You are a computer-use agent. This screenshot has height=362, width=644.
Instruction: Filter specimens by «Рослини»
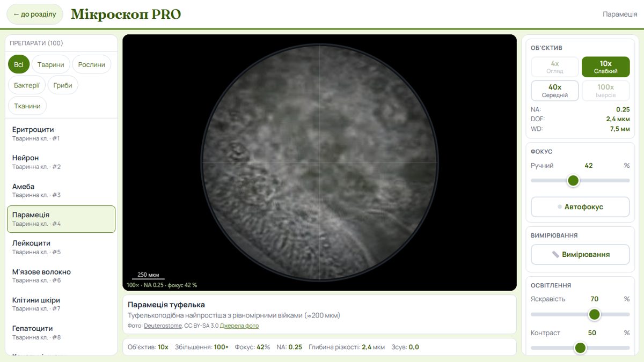[92, 64]
